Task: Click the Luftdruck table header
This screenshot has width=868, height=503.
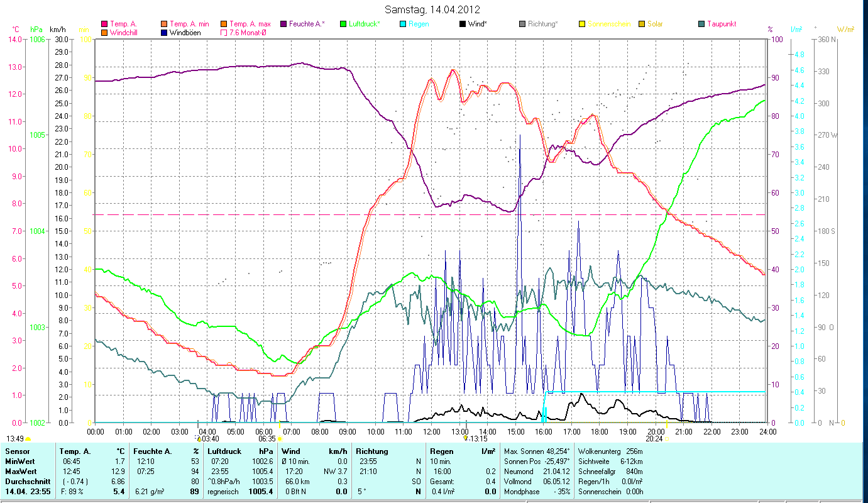Action: tap(224, 451)
